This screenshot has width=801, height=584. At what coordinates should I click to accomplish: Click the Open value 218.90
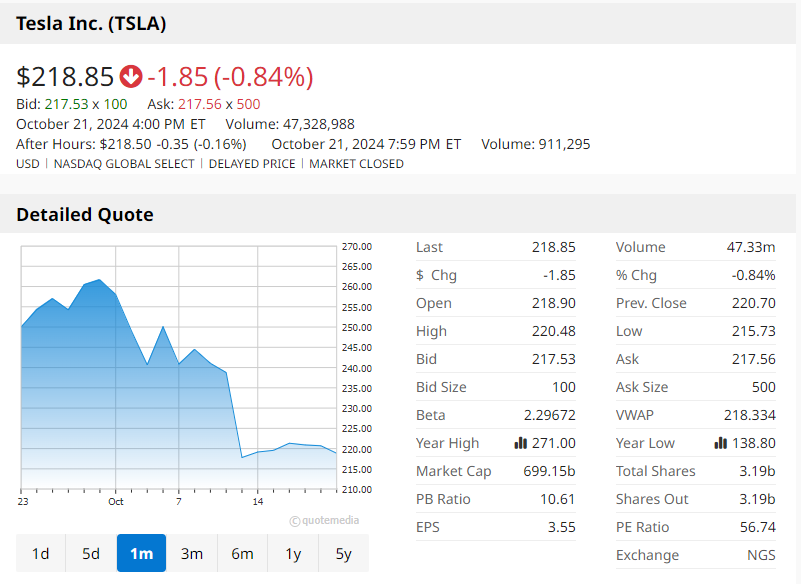click(x=553, y=303)
